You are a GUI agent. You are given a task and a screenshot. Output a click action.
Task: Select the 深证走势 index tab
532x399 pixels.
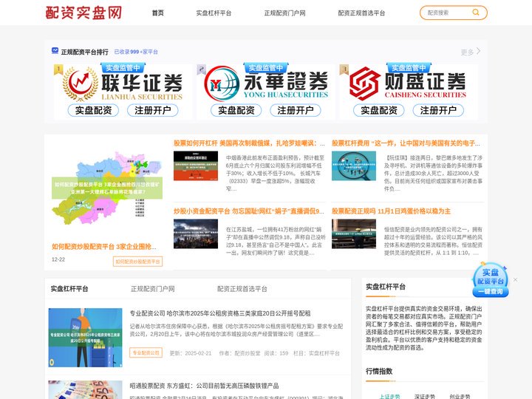tap(425, 396)
